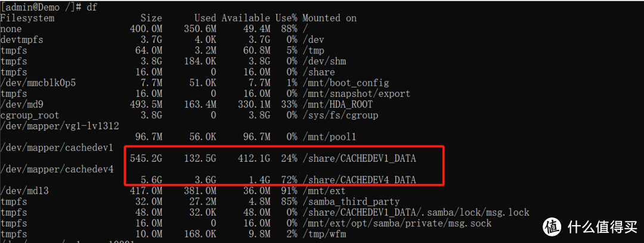Image resolution: width=644 pixels, height=243 pixels.
Task: Click the '88%' usage value
Action: [289, 29]
